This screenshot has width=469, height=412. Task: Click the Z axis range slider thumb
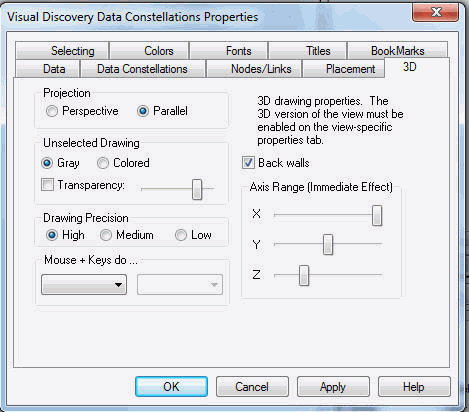[304, 275]
